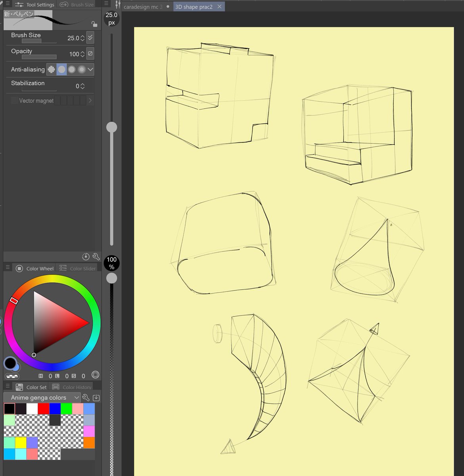Toggle the brush settings lock icon
Viewport: 464px width, 476px height.
coord(94,24)
